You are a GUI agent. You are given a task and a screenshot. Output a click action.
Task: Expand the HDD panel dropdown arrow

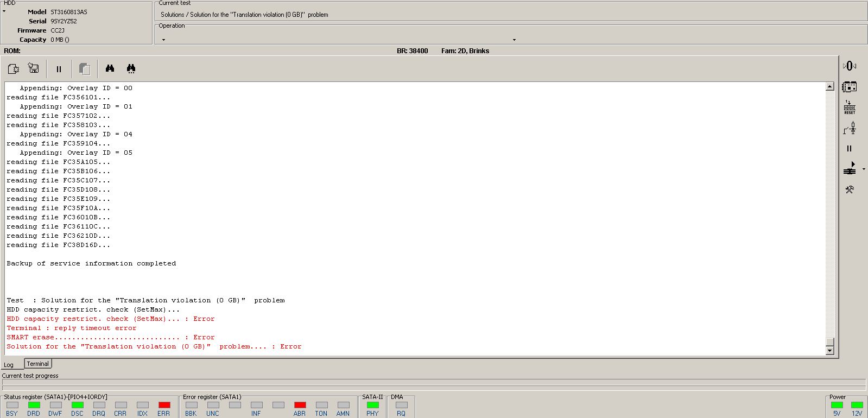click(x=4, y=11)
